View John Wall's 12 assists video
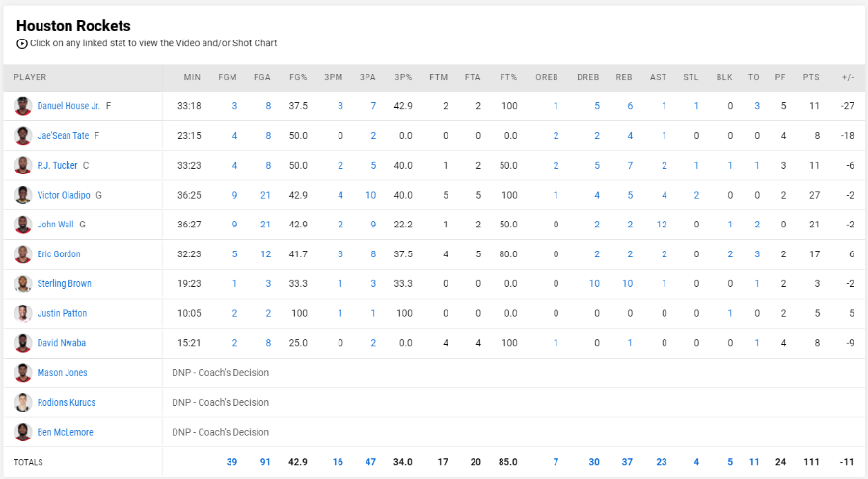Screen dimensions: 868x479 (662, 225)
